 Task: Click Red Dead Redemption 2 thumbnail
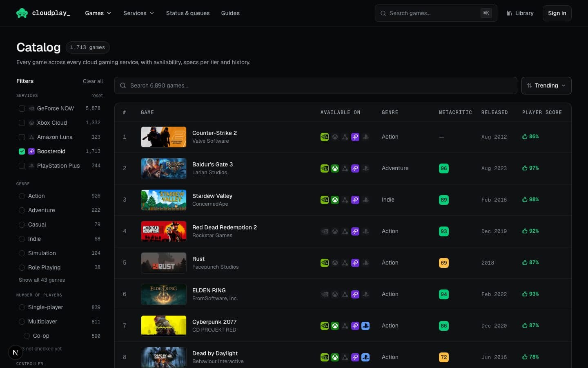coord(164,231)
